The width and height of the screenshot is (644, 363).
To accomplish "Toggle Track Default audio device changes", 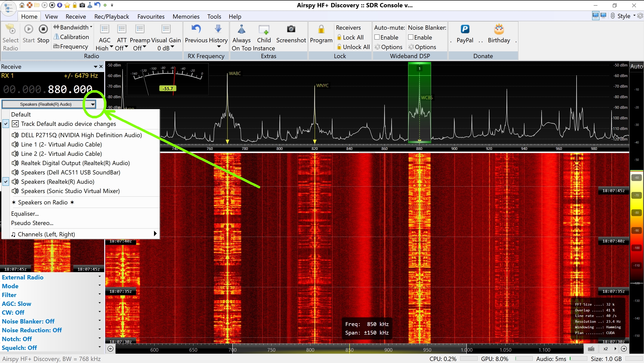I will click(x=68, y=124).
